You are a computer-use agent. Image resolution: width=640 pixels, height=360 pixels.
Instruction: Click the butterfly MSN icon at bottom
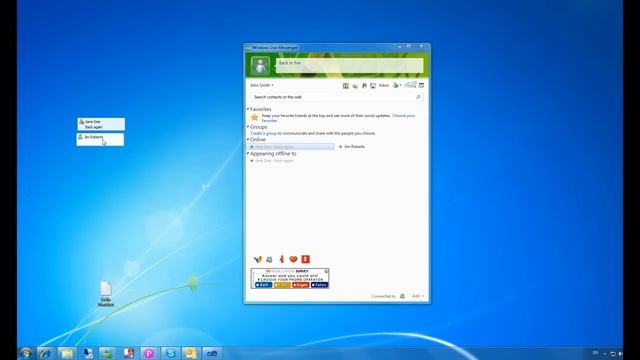pyautogui.click(x=258, y=259)
